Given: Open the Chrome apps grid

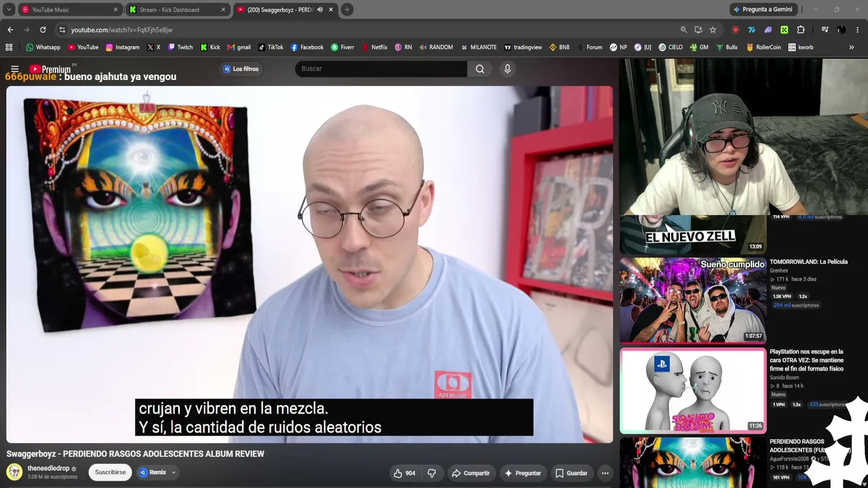Looking at the screenshot, I should click(x=9, y=47).
